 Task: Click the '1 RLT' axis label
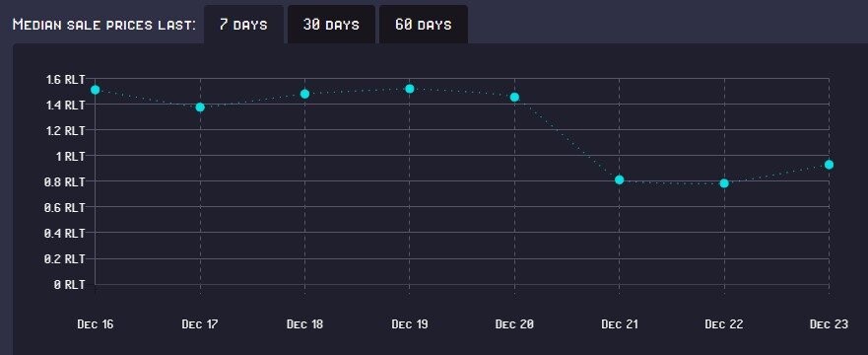point(70,156)
